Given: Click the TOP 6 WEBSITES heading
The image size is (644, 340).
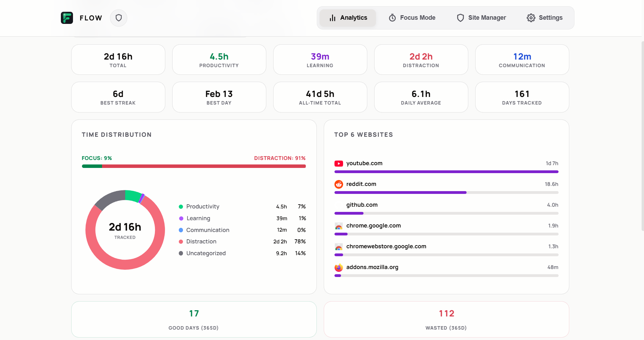Looking at the screenshot, I should pyautogui.click(x=364, y=135).
